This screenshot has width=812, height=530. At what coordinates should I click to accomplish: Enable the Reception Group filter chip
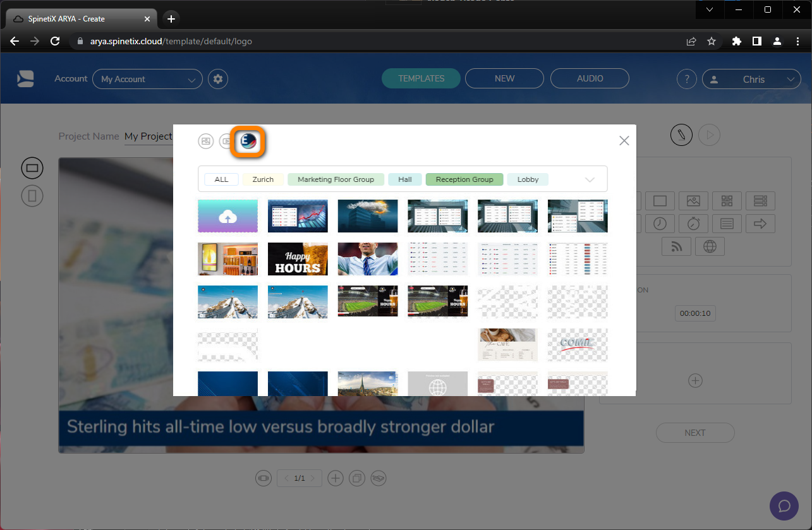tap(464, 179)
